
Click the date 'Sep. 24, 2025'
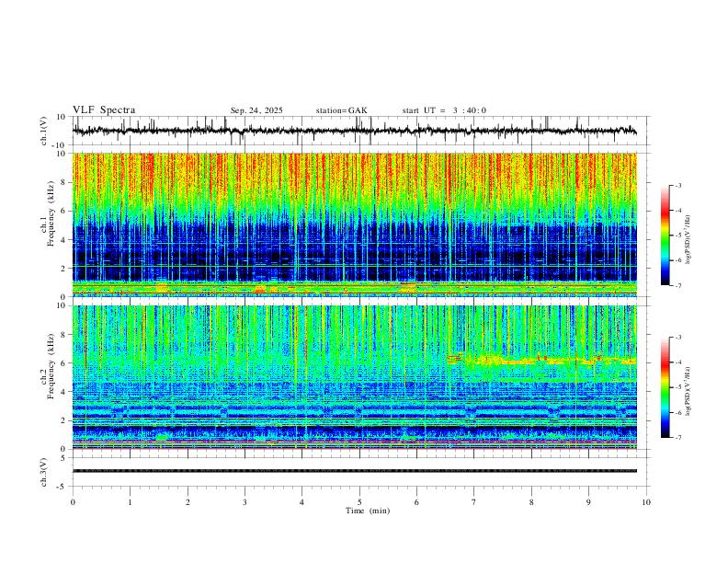[x=256, y=110]
